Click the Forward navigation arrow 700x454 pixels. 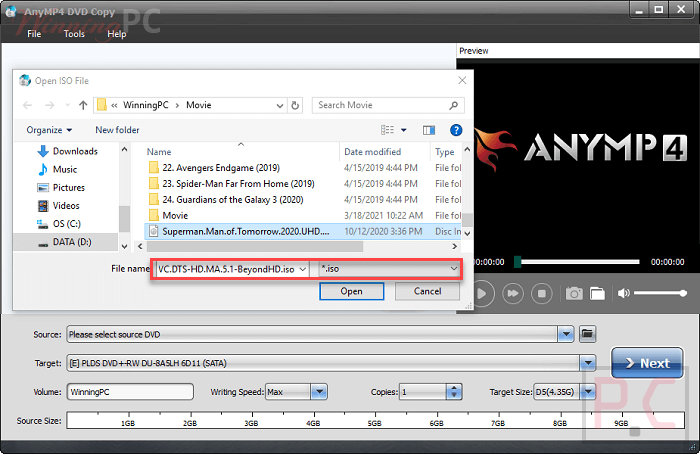[x=50, y=105]
